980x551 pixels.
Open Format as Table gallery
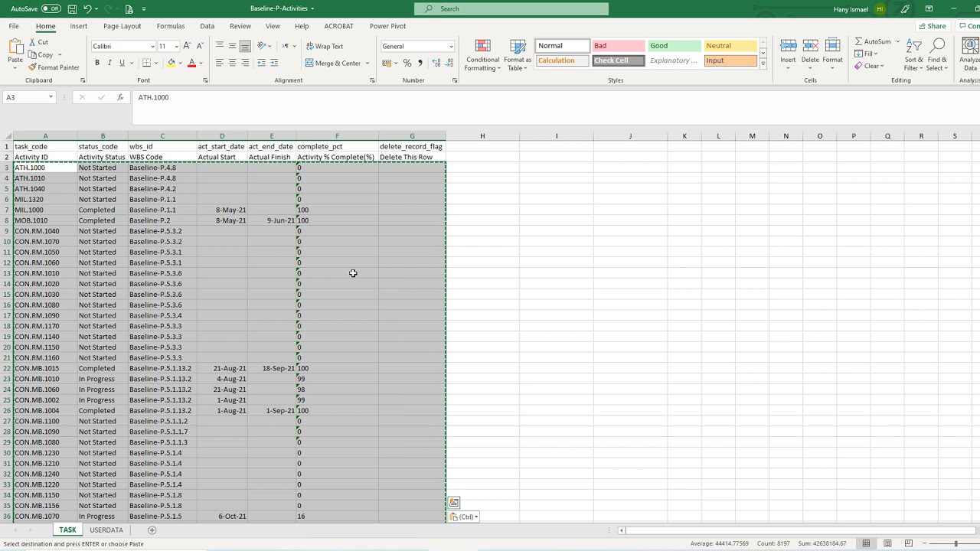pyautogui.click(x=518, y=55)
